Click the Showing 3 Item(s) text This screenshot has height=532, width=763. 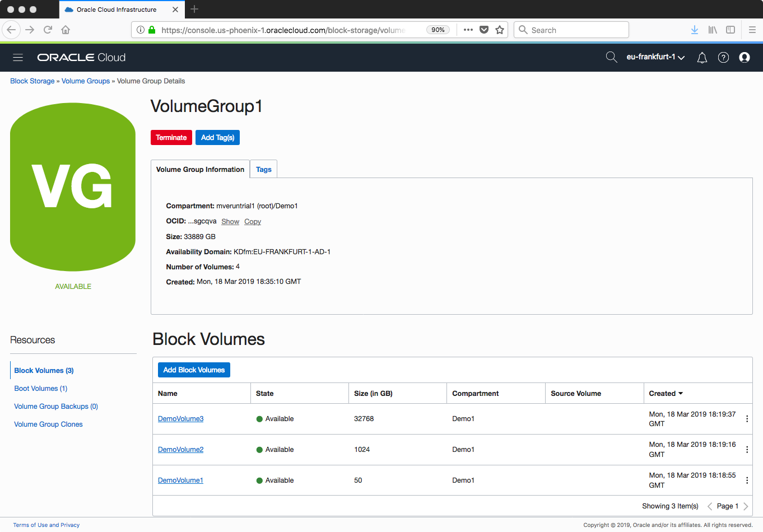[x=670, y=506]
